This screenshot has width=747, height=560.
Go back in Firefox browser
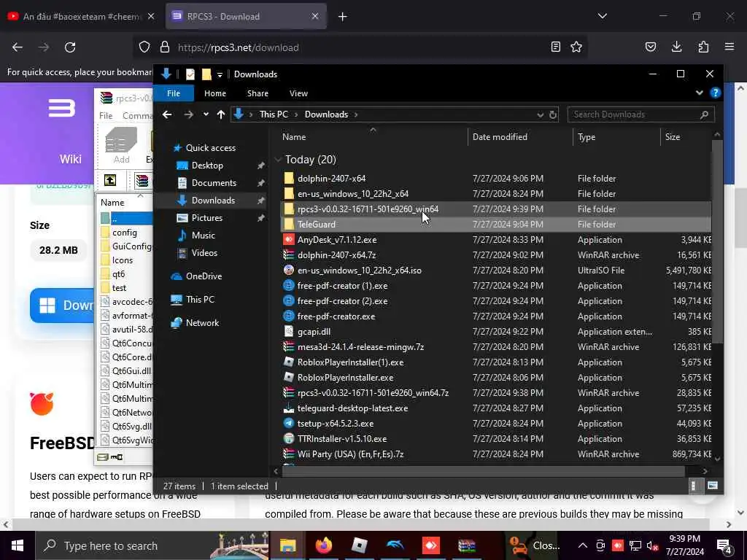(x=18, y=47)
